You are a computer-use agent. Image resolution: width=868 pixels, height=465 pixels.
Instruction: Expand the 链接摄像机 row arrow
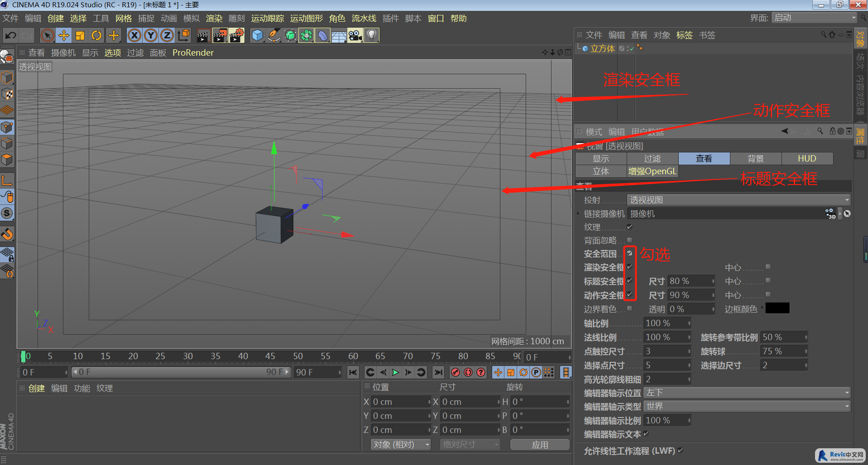tap(578, 214)
